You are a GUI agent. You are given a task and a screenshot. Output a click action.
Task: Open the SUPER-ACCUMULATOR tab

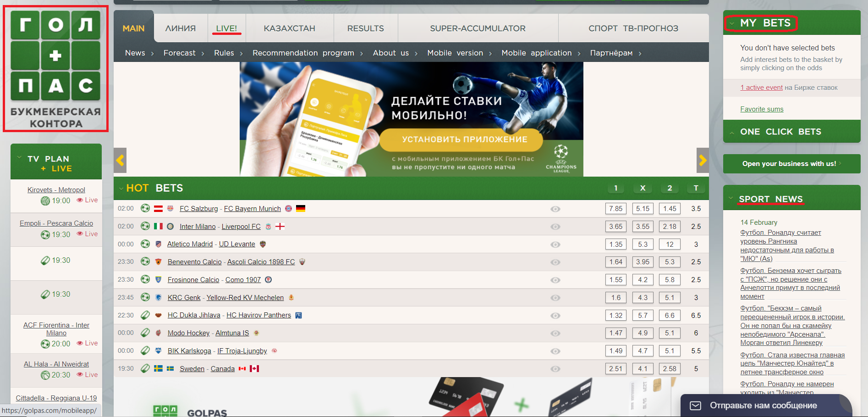478,28
